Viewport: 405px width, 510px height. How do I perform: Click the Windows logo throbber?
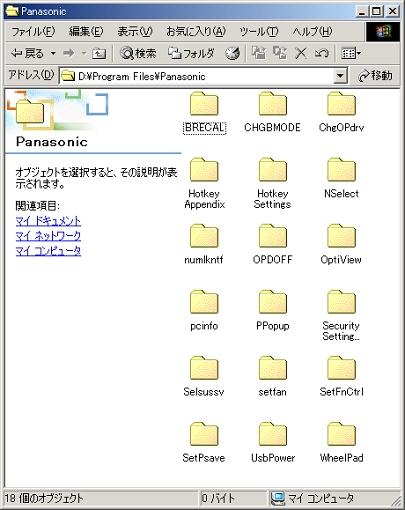click(383, 32)
